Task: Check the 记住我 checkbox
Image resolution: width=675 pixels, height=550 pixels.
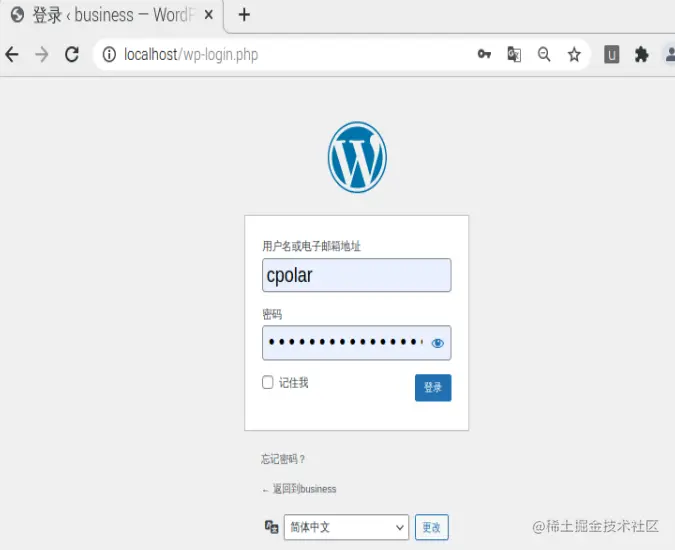Action: click(x=268, y=382)
